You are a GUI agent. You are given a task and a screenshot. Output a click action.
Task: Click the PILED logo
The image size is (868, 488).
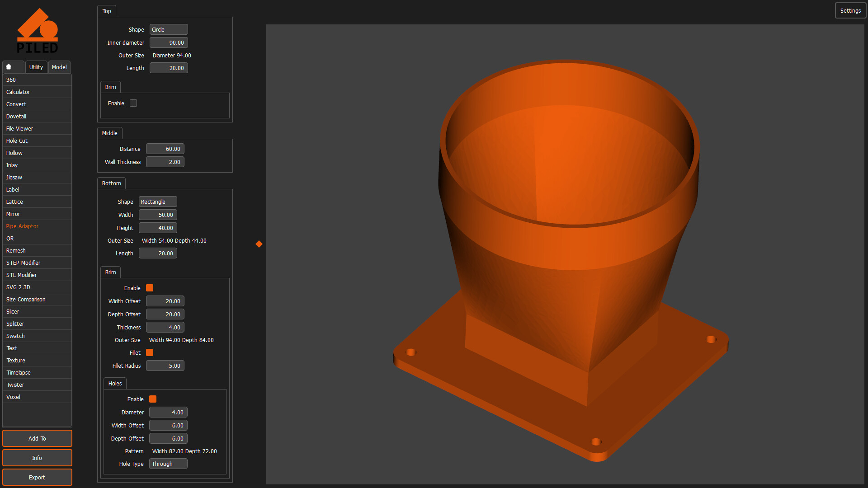click(38, 30)
